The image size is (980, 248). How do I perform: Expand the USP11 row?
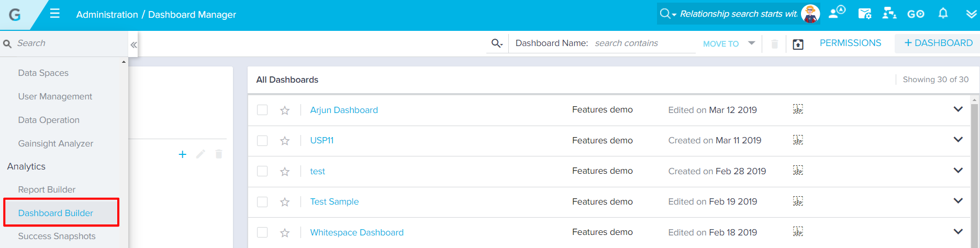(x=958, y=140)
